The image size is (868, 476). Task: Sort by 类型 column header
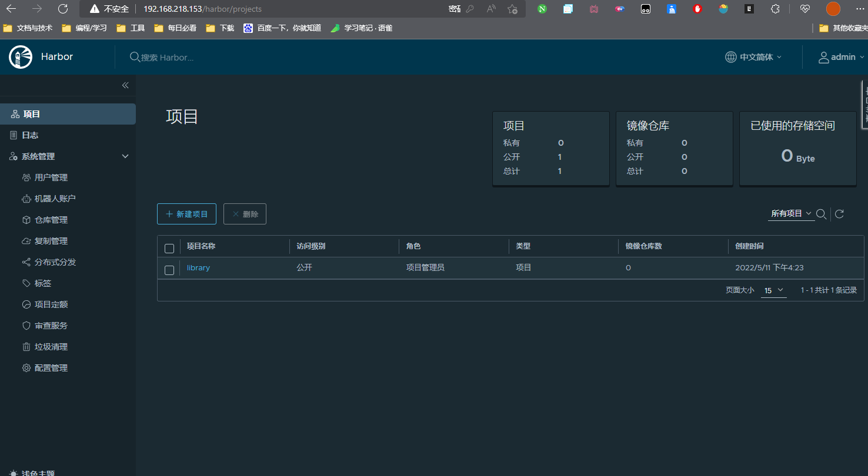(523, 246)
